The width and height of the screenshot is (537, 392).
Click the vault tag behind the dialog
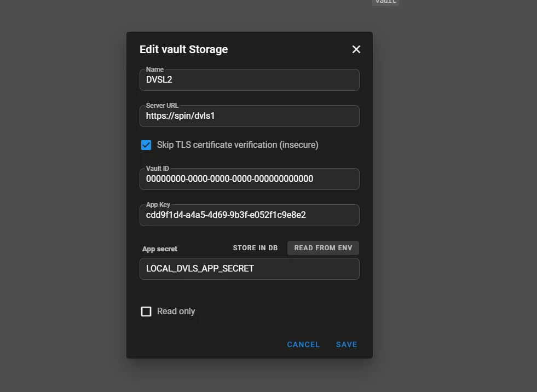pyautogui.click(x=385, y=2)
